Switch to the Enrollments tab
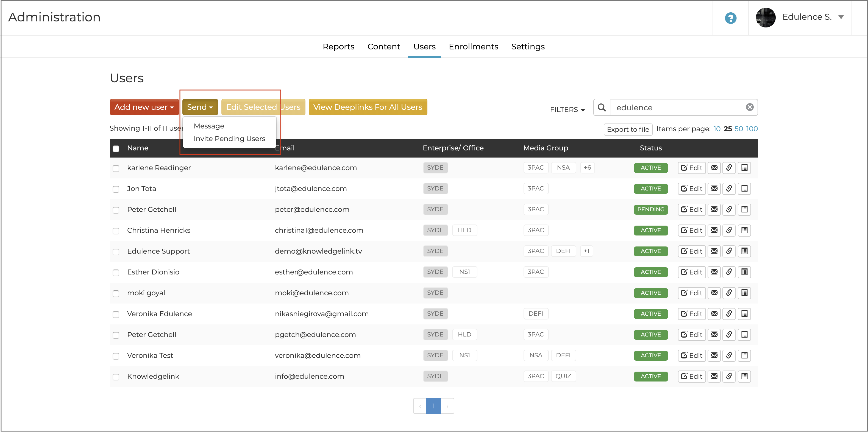868x432 pixels. (x=473, y=46)
